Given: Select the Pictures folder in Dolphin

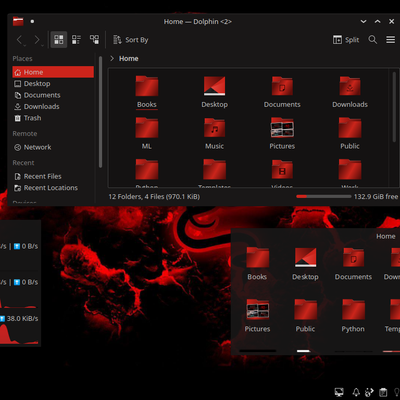Looking at the screenshot, I should point(282,133).
